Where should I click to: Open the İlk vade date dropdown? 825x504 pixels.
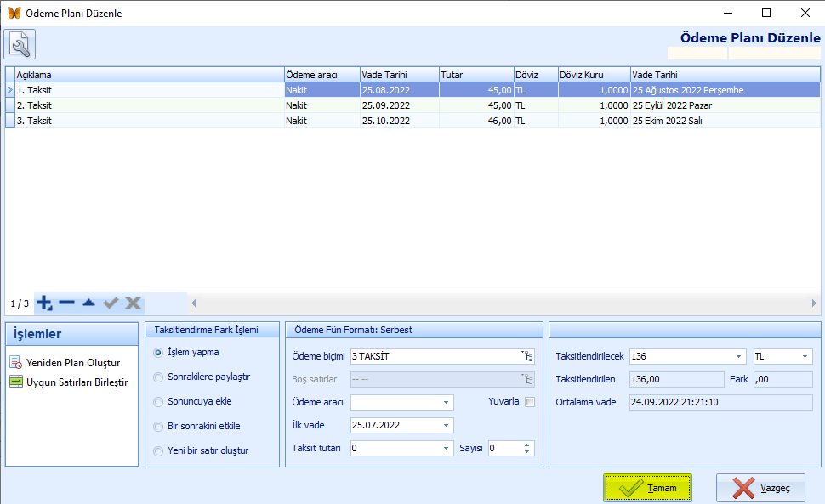pos(446,425)
